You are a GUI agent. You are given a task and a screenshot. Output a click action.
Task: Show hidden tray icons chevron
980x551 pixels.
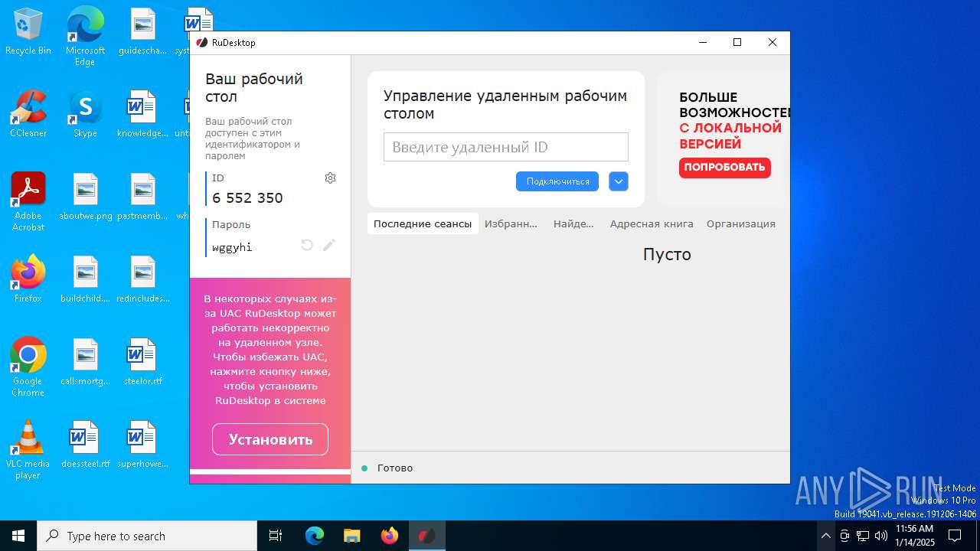pos(825,536)
